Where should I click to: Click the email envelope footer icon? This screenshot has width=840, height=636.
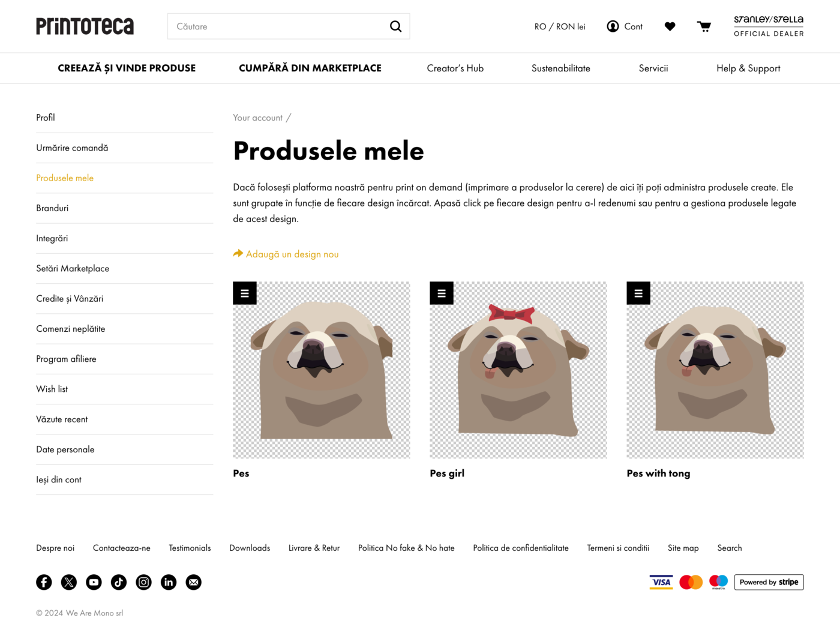pyautogui.click(x=194, y=582)
